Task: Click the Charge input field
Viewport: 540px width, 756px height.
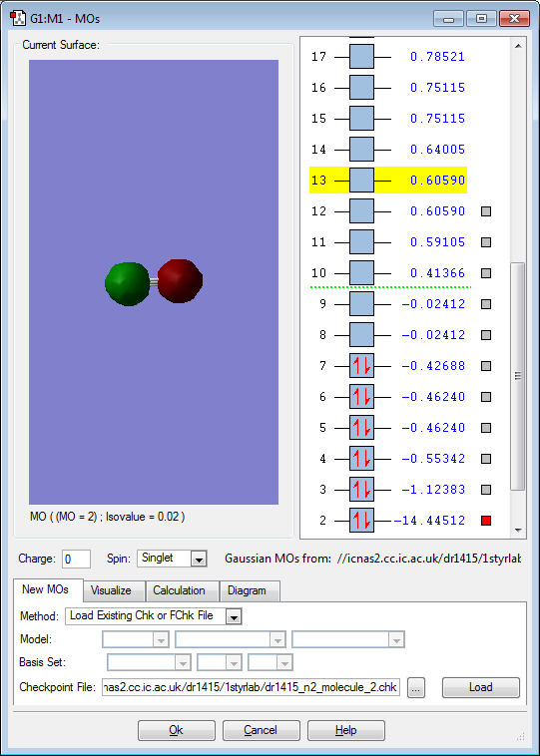Action: (76, 560)
